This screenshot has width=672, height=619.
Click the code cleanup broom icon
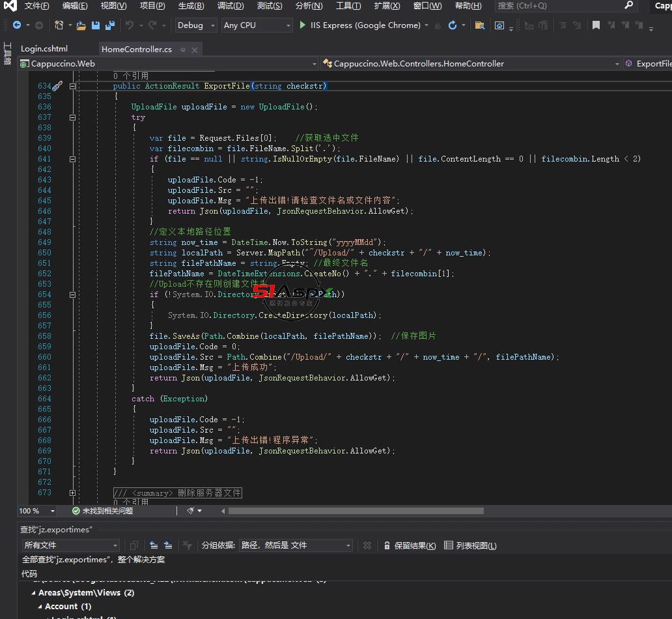pos(191,510)
